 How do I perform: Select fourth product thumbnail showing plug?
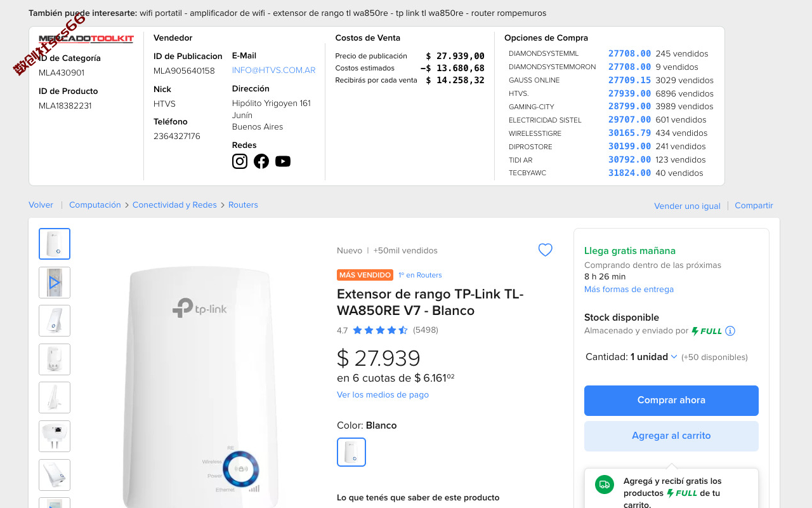point(55,359)
